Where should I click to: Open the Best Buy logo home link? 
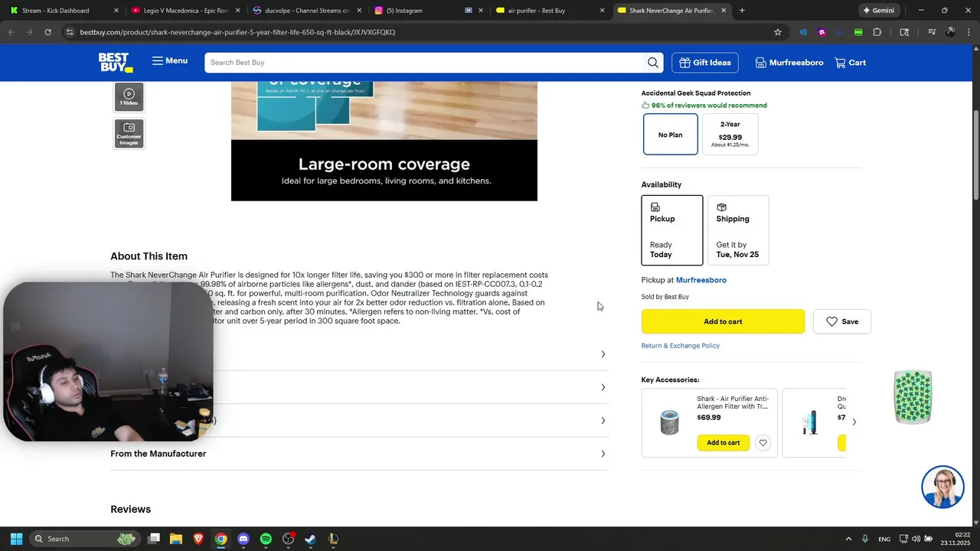pyautogui.click(x=115, y=63)
